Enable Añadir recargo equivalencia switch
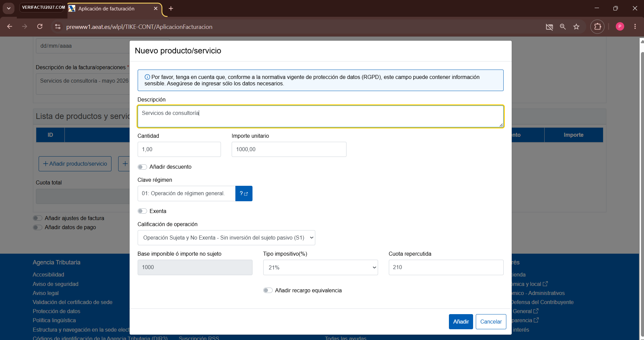 coord(268,291)
